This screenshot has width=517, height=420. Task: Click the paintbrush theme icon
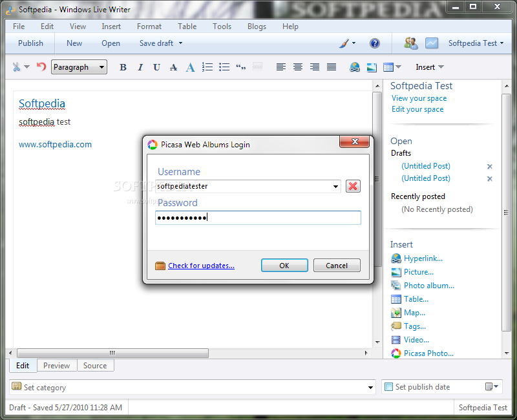344,43
